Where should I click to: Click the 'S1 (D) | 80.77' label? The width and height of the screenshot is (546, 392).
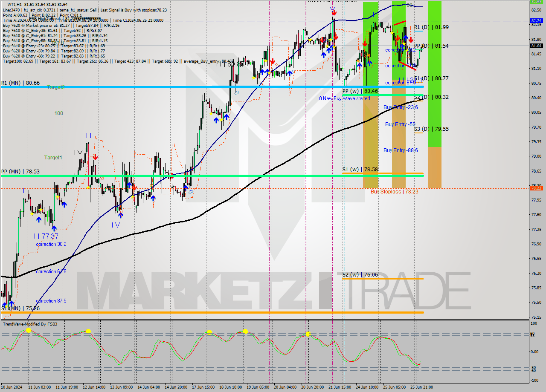[431, 78]
